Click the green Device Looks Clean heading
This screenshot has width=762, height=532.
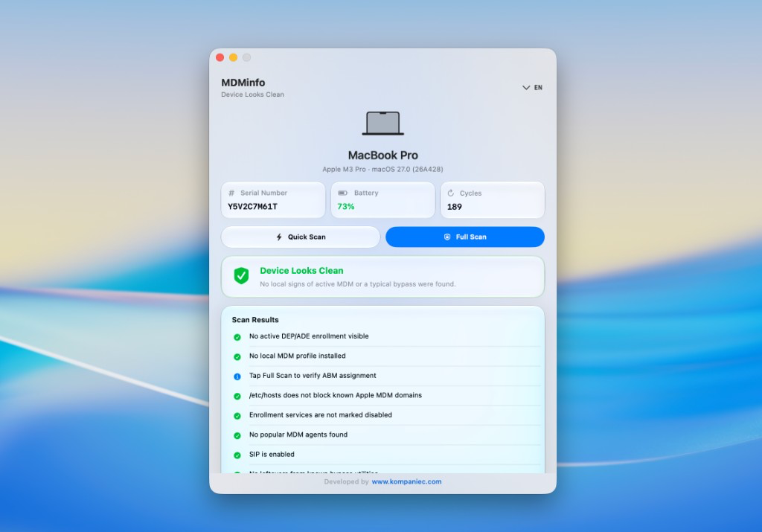pos(301,271)
